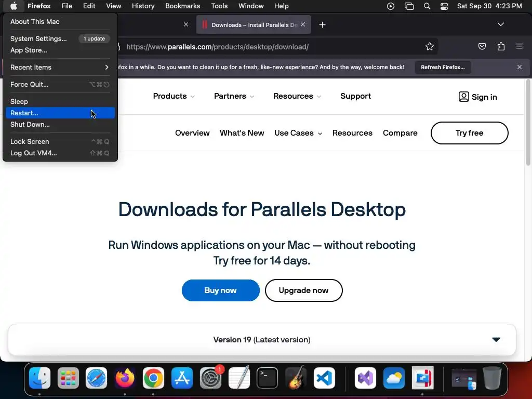Screen dimensions: 532x399
Task: Launch Safari from the Dock
Action: click(x=96, y=378)
